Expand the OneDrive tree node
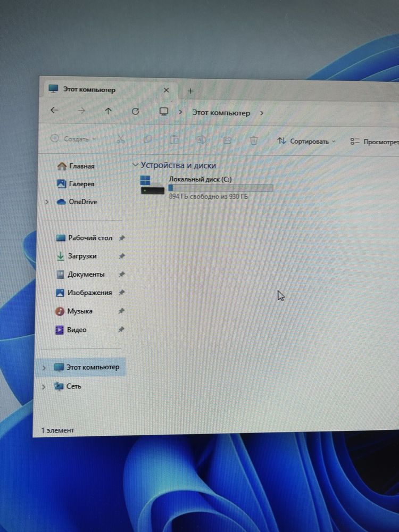The image size is (399, 532). pos(46,202)
